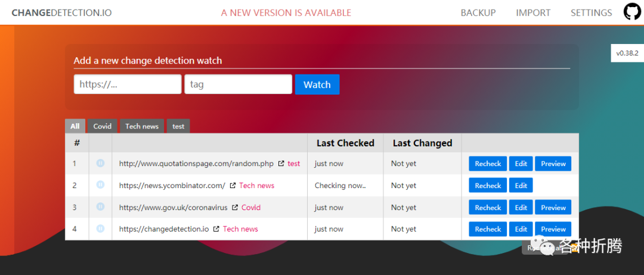This screenshot has height=275, width=644.
Task: Click the CHANGEDETECTION.IO logo text
Action: point(61,12)
